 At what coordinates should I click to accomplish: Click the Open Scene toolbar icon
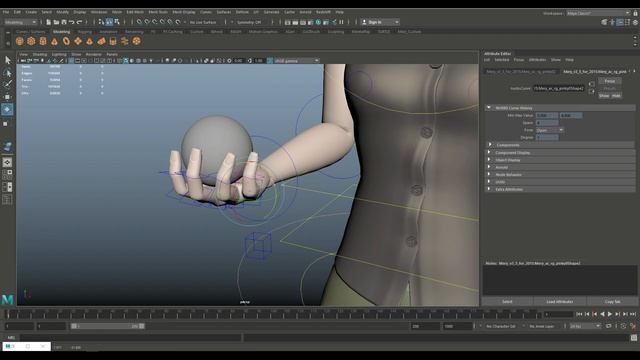[x=56, y=22]
